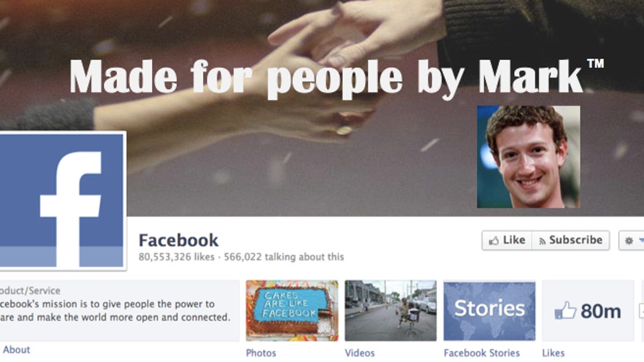Open the street Videos thumbnail

pos(391,311)
